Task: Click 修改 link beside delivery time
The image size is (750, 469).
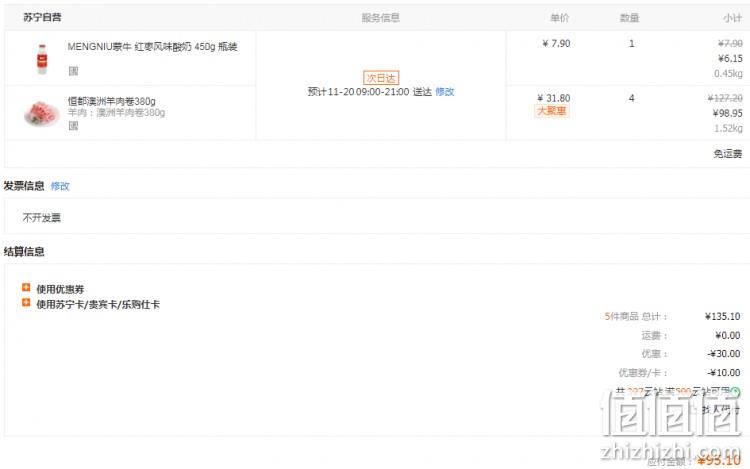Action: [444, 91]
